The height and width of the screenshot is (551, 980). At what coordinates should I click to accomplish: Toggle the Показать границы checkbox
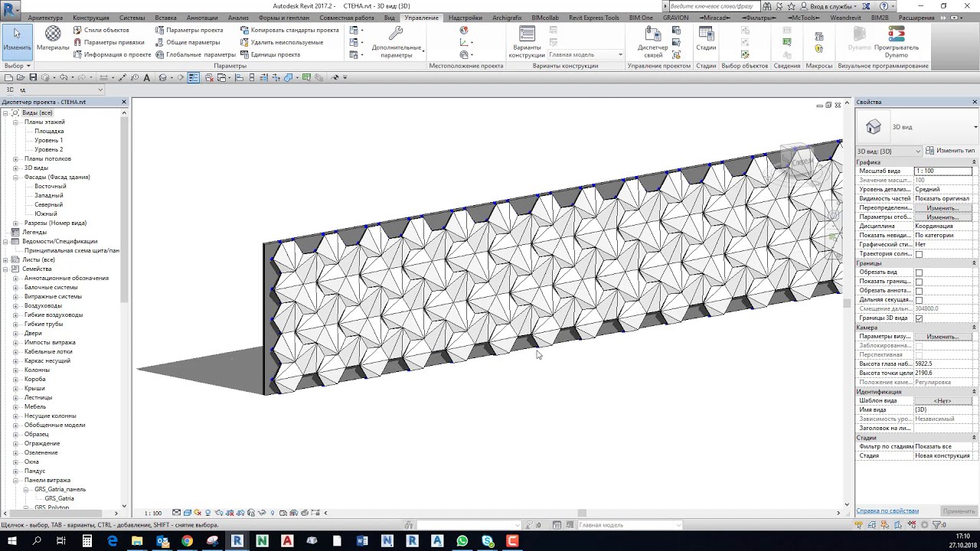pos(919,282)
